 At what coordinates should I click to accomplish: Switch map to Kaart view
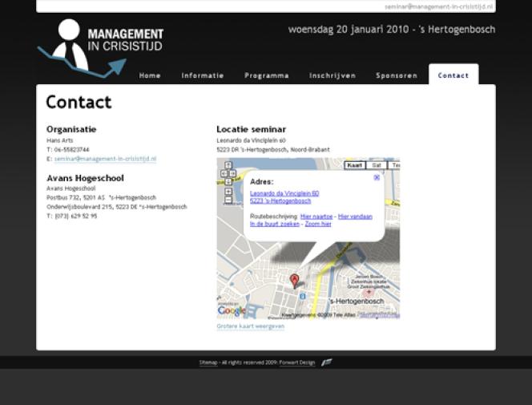click(354, 165)
